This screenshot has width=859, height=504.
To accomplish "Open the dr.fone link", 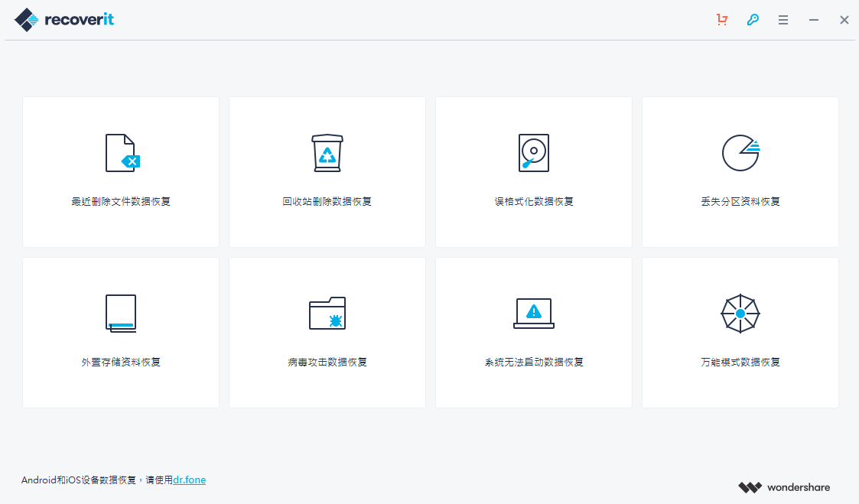I will [190, 480].
